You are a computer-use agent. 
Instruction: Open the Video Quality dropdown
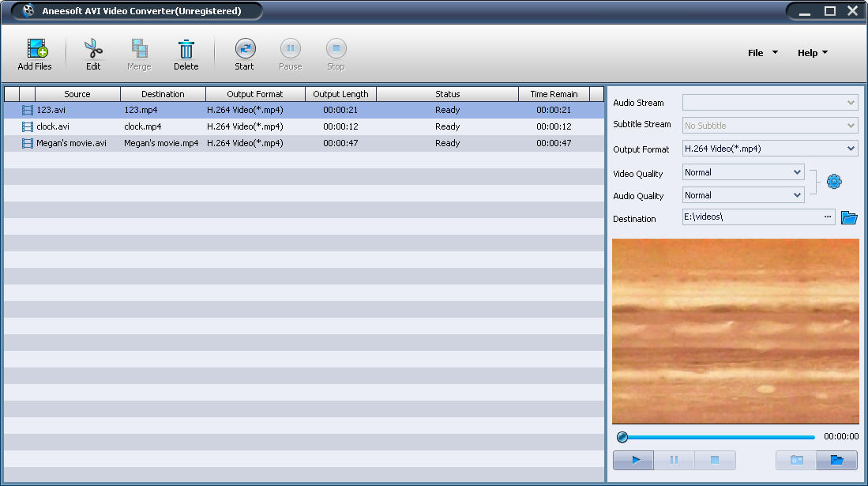pyautogui.click(x=743, y=172)
